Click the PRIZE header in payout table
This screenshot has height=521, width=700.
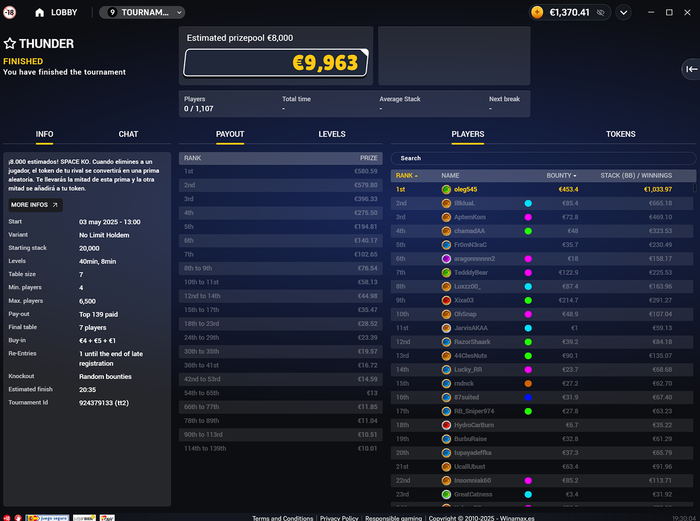pos(369,158)
